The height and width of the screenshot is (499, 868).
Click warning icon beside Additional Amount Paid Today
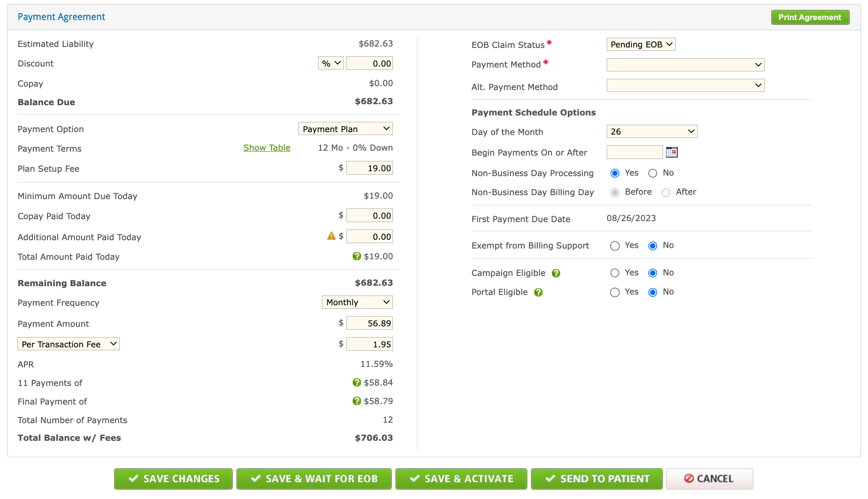pos(331,236)
